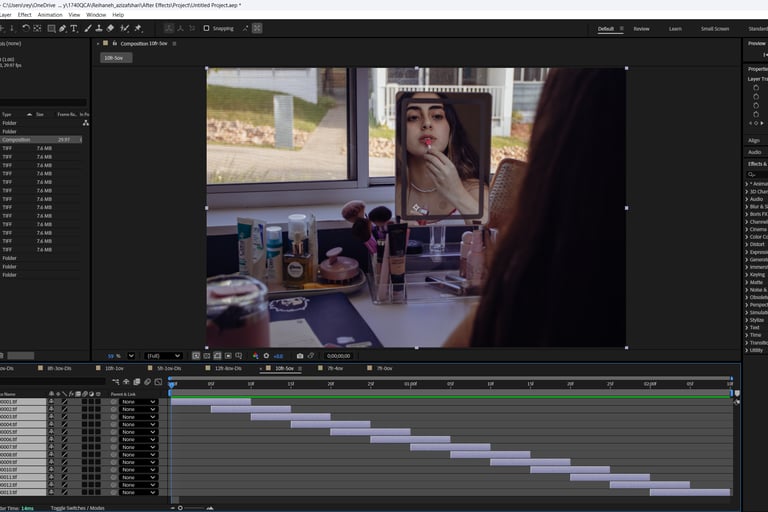Expand the Stylize effects category
768x512 pixels.
(x=747, y=319)
